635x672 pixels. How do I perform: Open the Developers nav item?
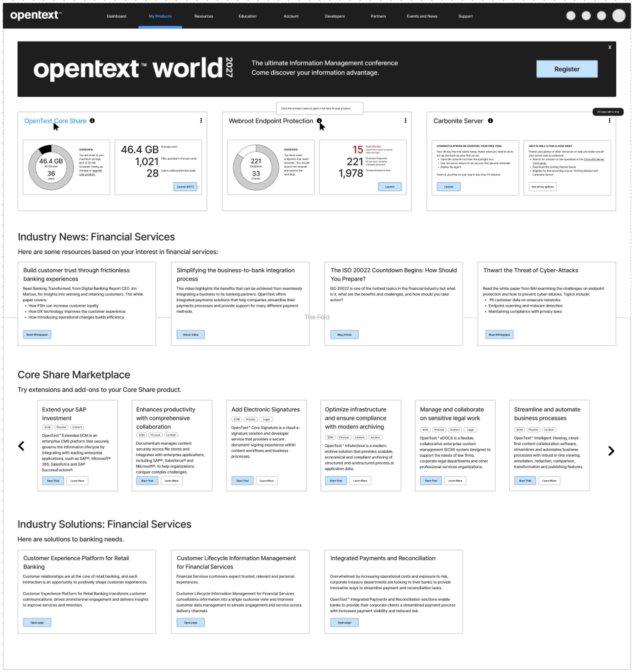pyautogui.click(x=335, y=16)
